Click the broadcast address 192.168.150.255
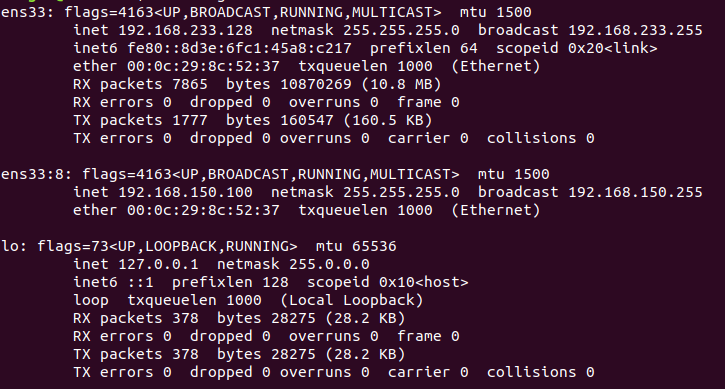 tap(635, 193)
